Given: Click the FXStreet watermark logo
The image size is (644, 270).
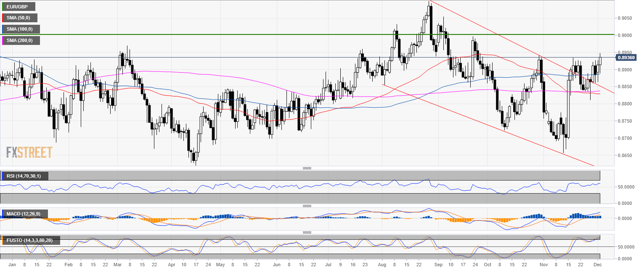Looking at the screenshot, I should pyautogui.click(x=29, y=152).
